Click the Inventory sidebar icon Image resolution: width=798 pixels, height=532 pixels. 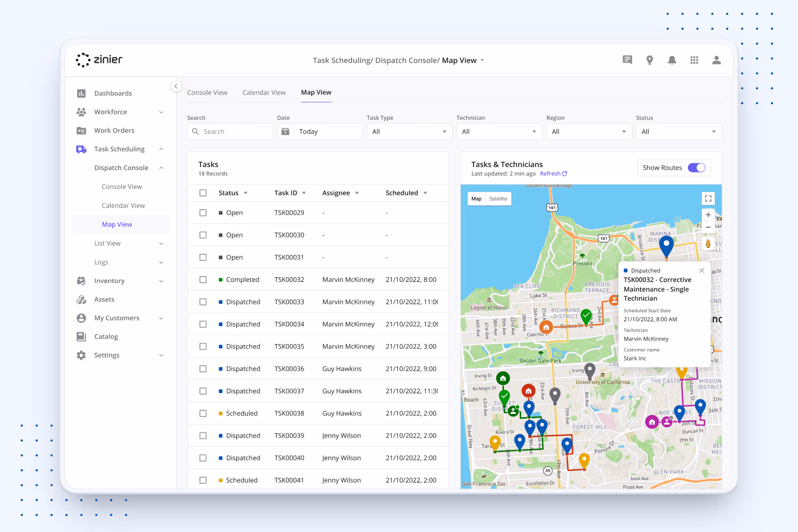81,281
